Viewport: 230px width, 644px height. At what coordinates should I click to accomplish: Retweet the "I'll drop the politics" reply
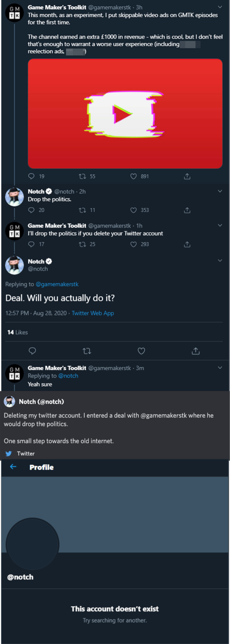tap(82, 244)
